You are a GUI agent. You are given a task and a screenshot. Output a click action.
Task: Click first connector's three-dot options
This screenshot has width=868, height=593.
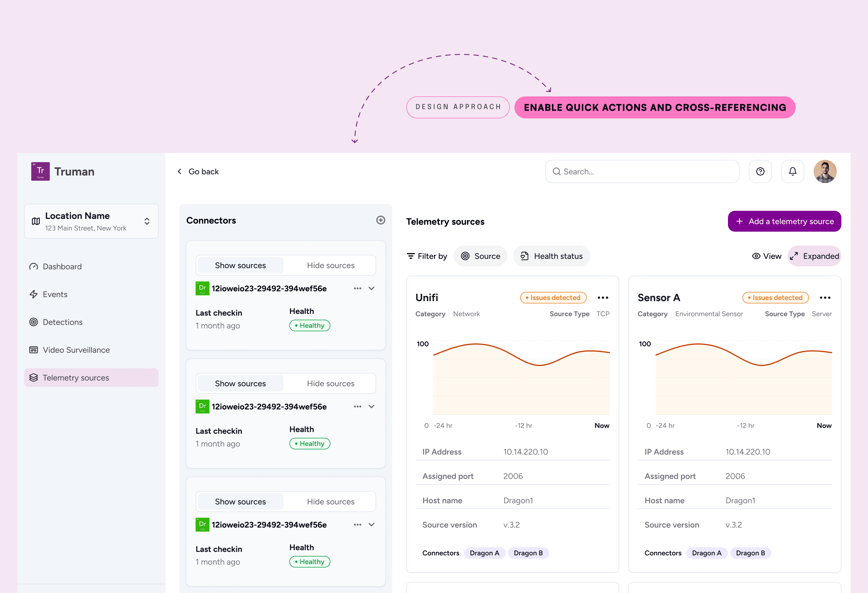pos(357,288)
